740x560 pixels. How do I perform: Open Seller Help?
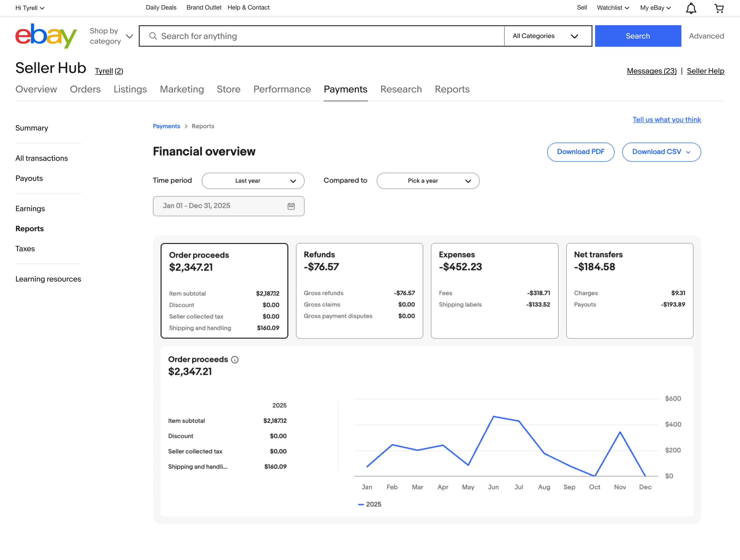click(706, 71)
